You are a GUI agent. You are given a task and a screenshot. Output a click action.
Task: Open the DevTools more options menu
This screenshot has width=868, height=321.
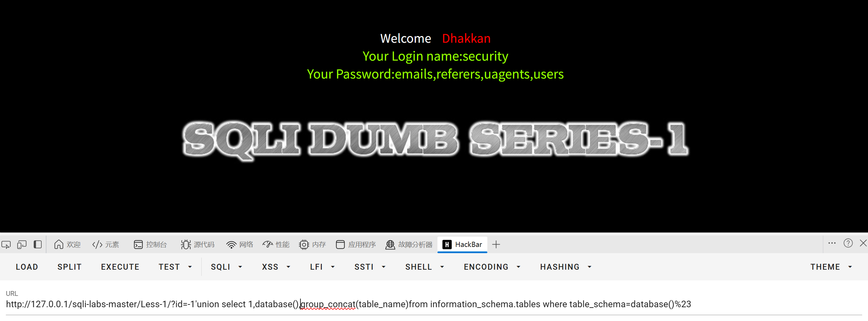point(832,243)
